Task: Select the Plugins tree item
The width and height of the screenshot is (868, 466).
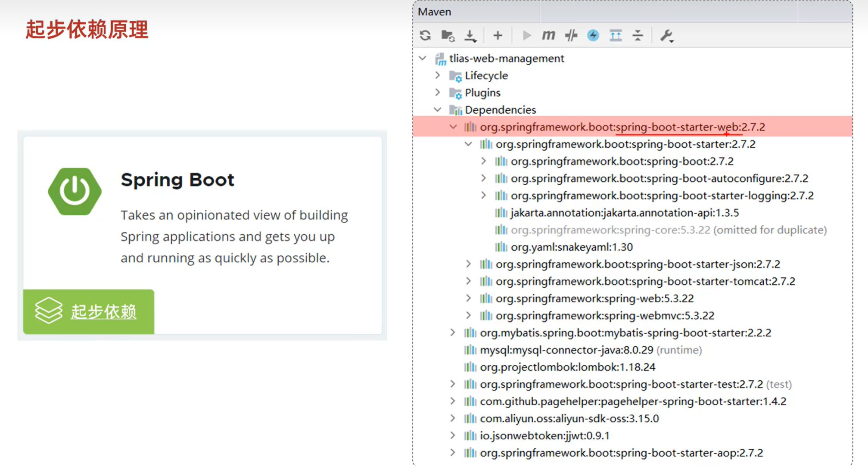Action: 632,93
